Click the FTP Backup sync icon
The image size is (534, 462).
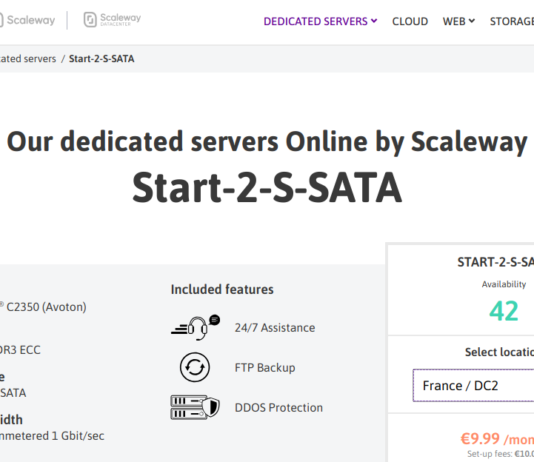[x=195, y=367]
